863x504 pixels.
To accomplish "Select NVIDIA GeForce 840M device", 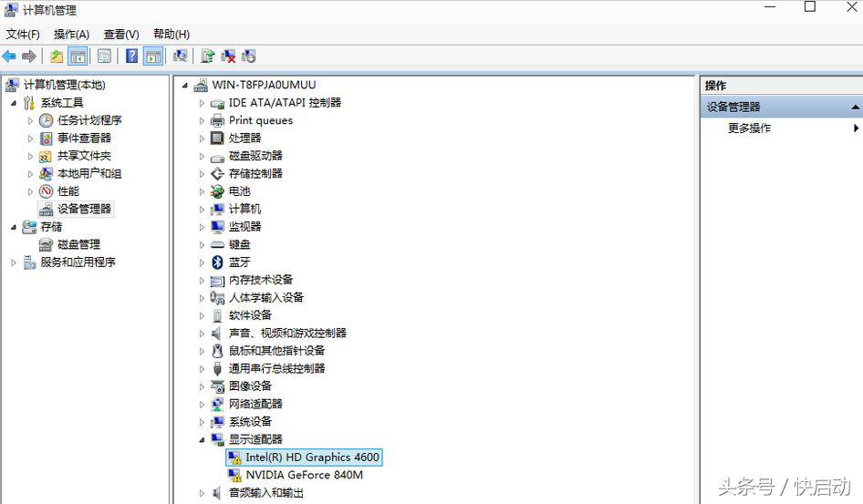I will (x=305, y=475).
